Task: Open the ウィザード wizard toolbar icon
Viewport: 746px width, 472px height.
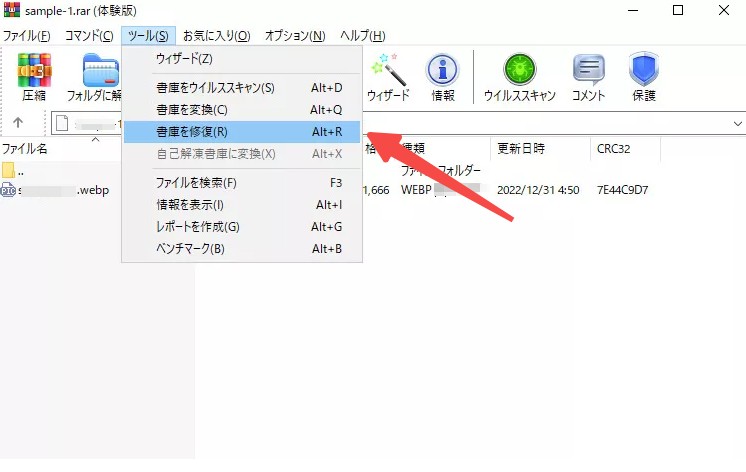Action: (x=387, y=77)
